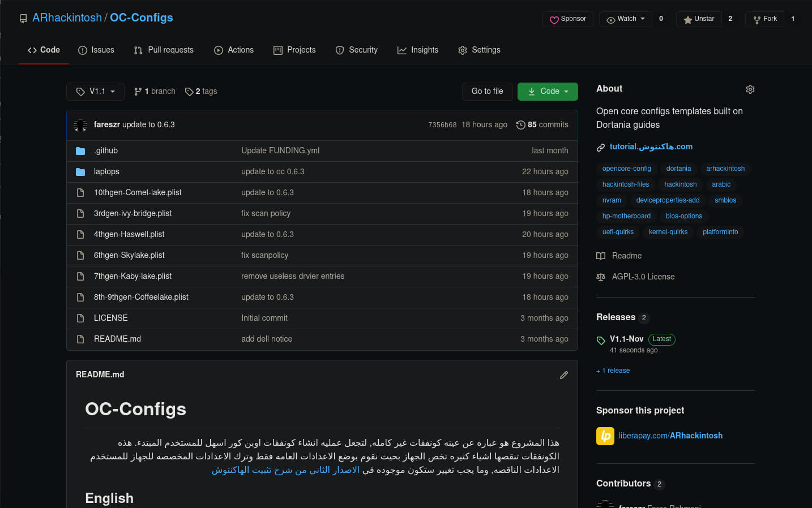
Task: Open the 6thgen-Skylake.plist file
Action: coord(129,255)
